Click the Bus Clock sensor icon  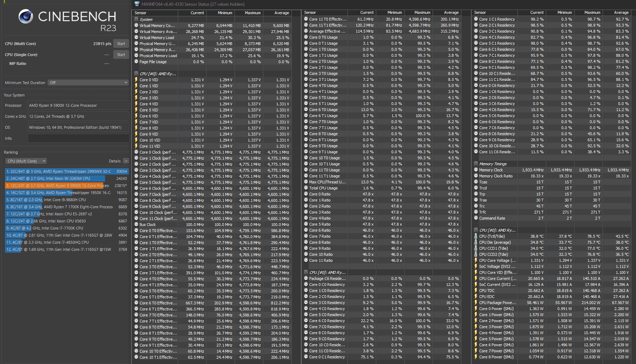(x=136, y=225)
